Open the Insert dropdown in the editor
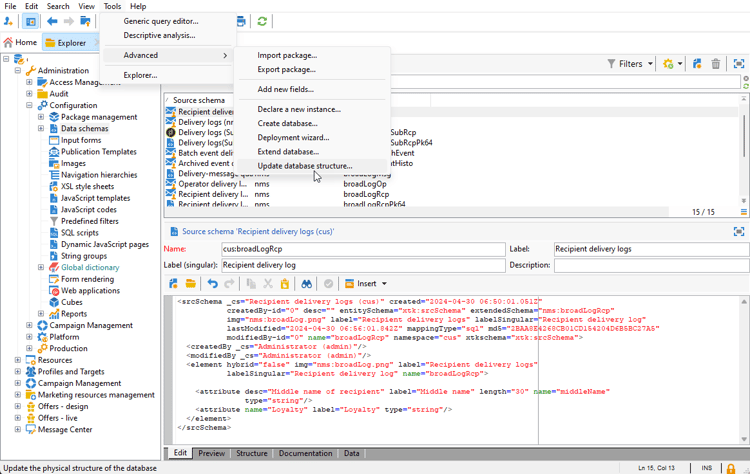This screenshot has width=750, height=474. (366, 284)
